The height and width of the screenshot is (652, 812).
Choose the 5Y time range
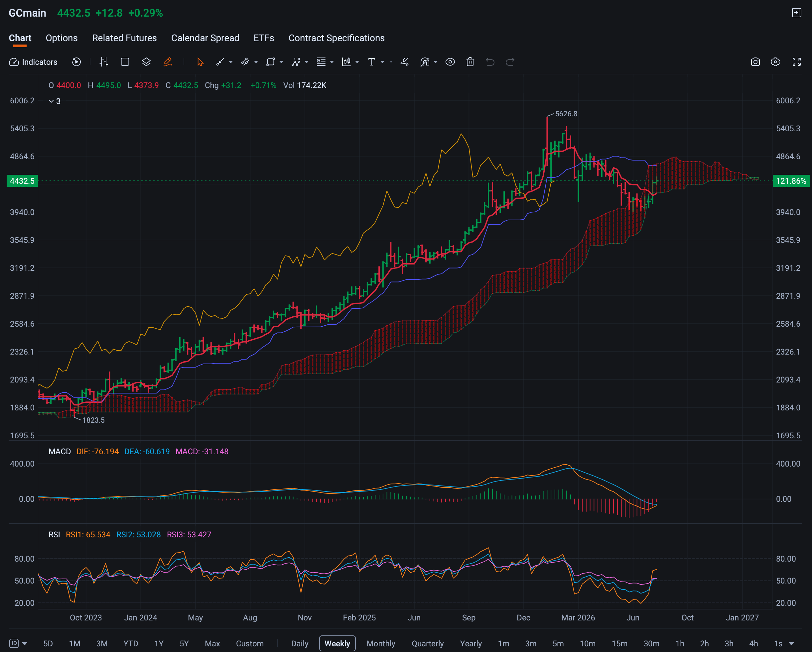tap(184, 643)
